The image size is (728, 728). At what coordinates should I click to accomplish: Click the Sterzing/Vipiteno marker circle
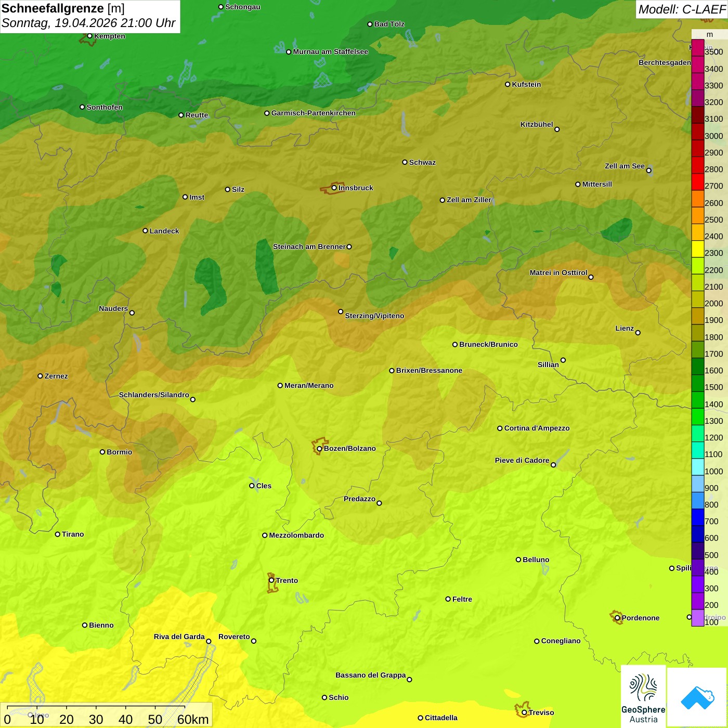click(341, 311)
